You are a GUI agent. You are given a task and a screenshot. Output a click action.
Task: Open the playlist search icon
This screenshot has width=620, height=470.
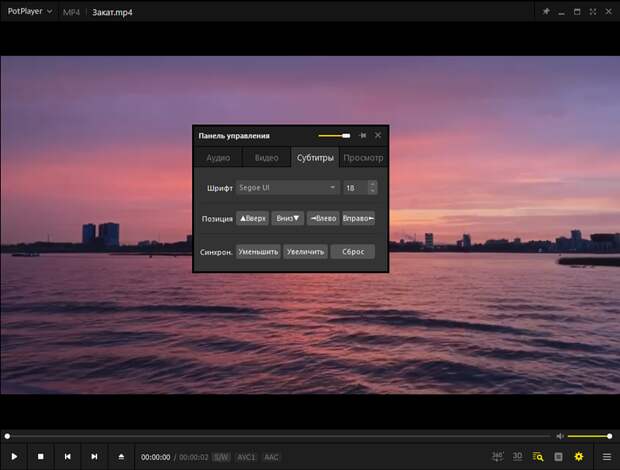click(x=538, y=456)
